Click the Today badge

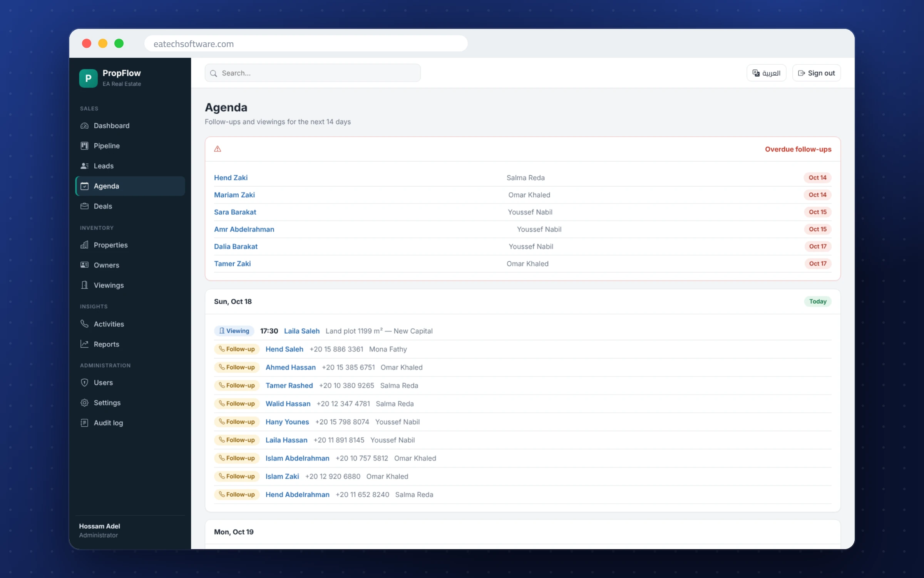coord(818,301)
